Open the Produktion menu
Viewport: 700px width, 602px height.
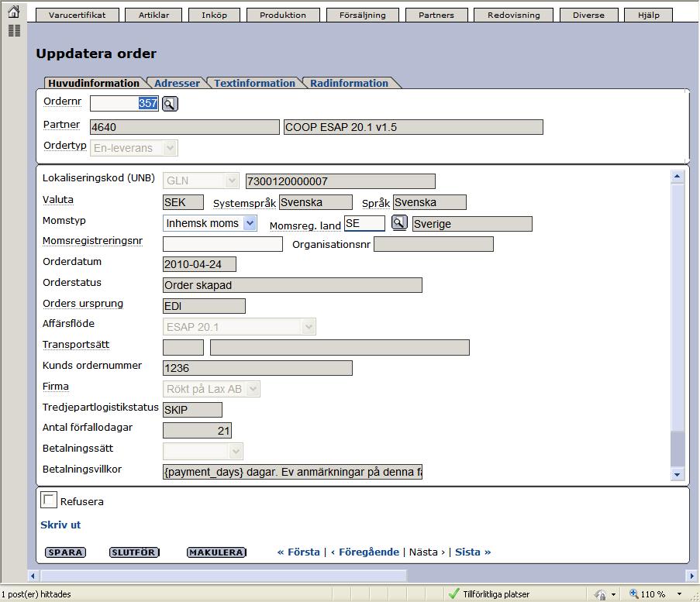[x=283, y=15]
